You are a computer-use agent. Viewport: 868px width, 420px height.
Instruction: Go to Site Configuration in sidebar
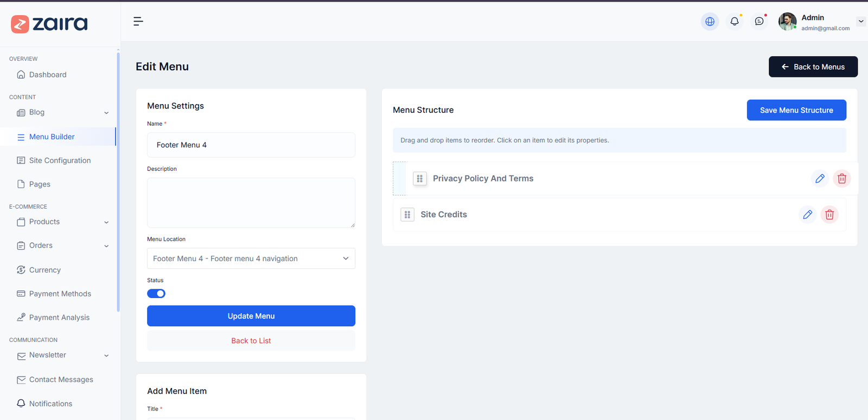pyautogui.click(x=60, y=160)
